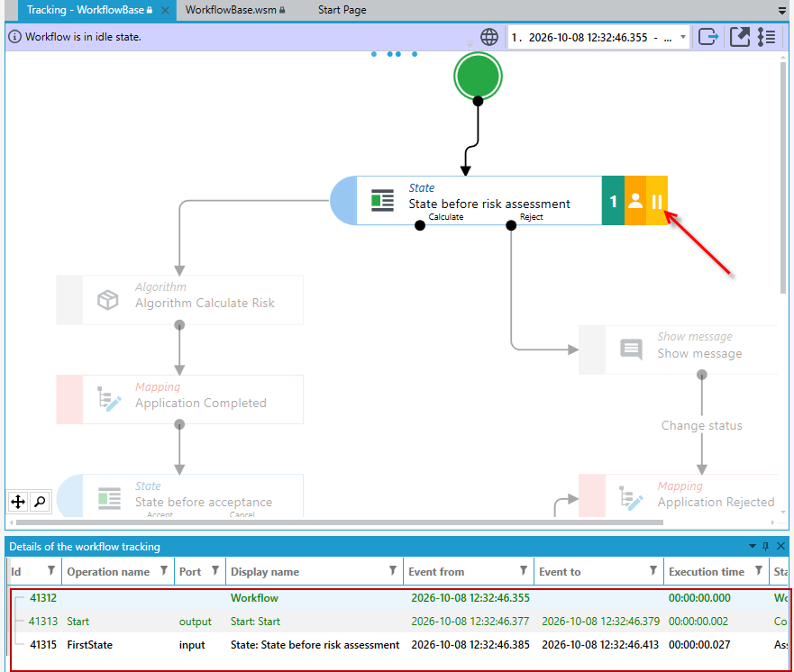
Task: Open the filter for the Event to column
Action: point(653,571)
